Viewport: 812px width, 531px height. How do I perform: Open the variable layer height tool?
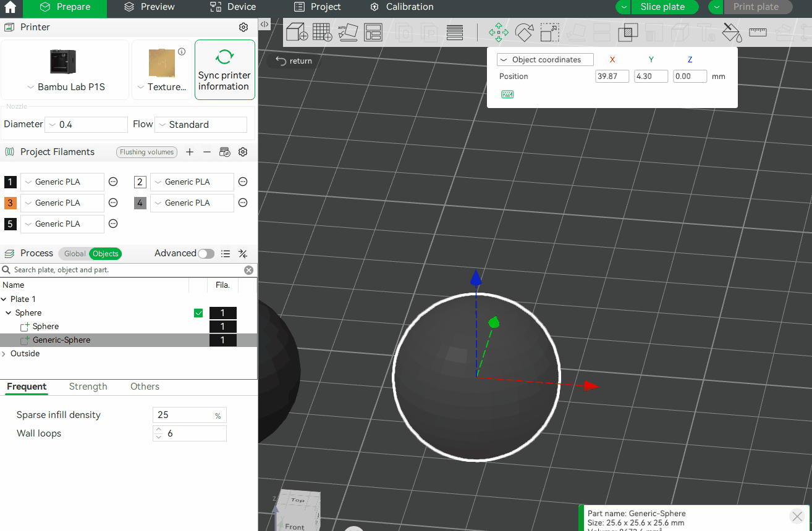pos(455,33)
